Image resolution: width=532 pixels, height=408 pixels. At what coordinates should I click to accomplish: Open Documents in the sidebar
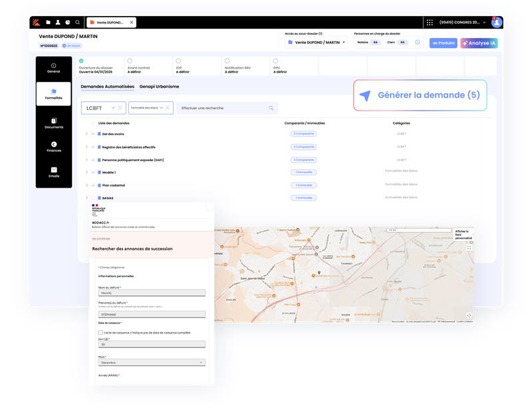(x=54, y=123)
